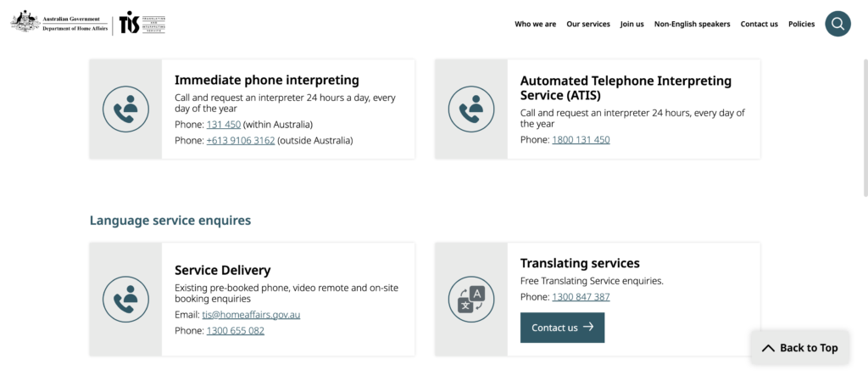This screenshot has width=868, height=376.
Task: Open the Policies menu
Action: [x=802, y=24]
